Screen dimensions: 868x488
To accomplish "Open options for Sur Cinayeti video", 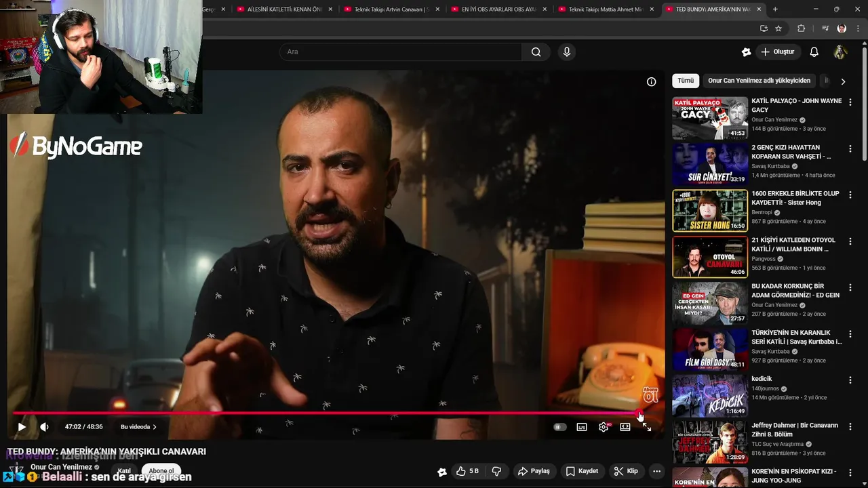I will pyautogui.click(x=850, y=148).
